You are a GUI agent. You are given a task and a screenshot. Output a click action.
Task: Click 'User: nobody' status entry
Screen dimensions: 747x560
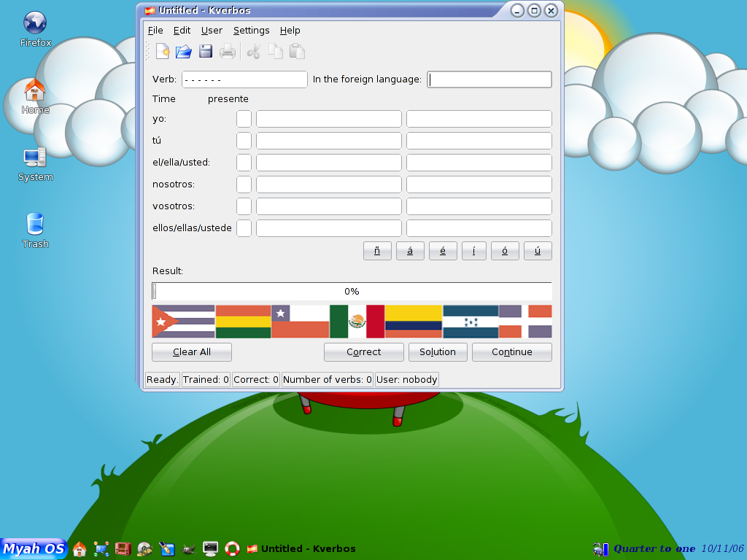407,379
